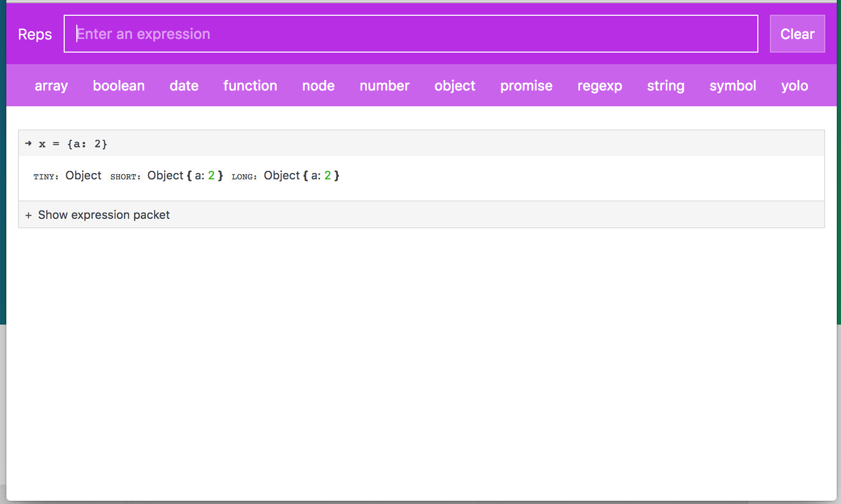
Task: Select the date sample link
Action: [184, 85]
